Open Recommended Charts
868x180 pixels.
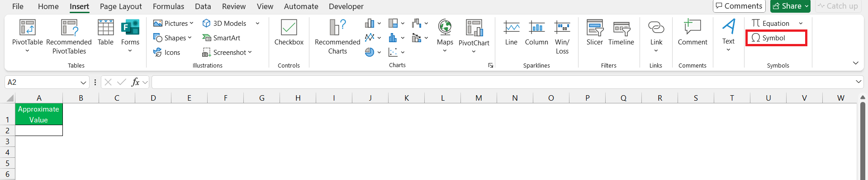pos(337,36)
